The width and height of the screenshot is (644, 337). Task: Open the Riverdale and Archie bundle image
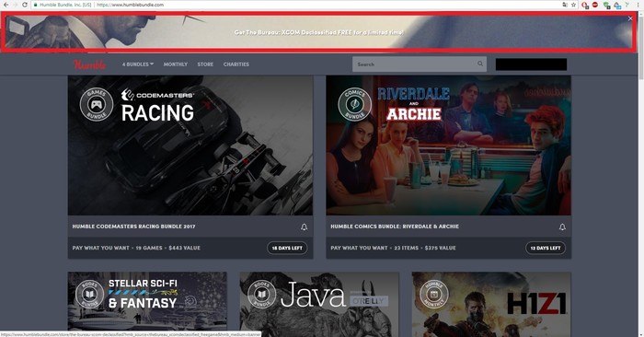click(449, 145)
